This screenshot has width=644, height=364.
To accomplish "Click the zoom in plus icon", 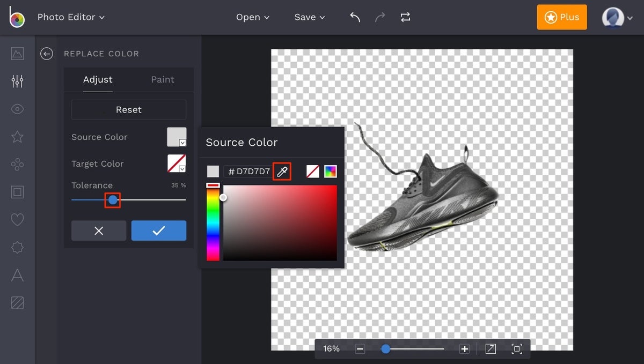I will (x=465, y=349).
